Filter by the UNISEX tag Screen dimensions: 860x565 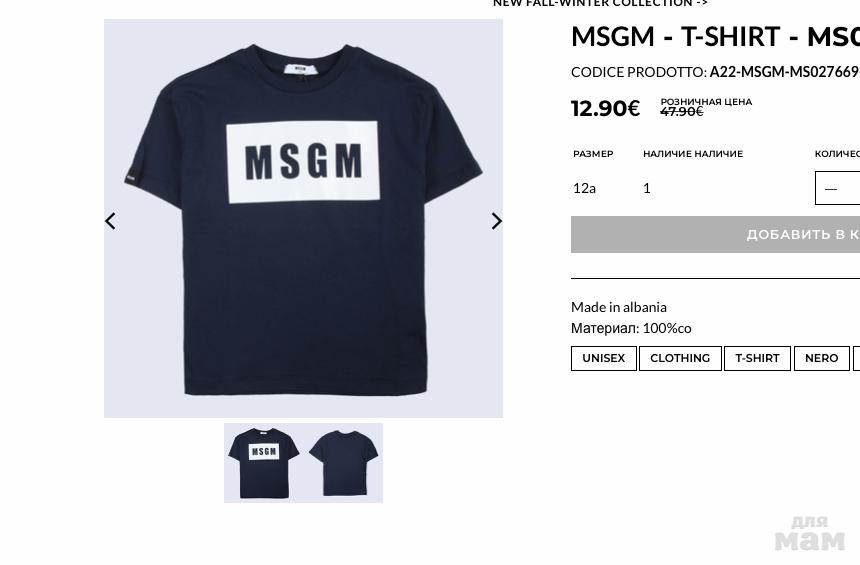click(x=604, y=358)
